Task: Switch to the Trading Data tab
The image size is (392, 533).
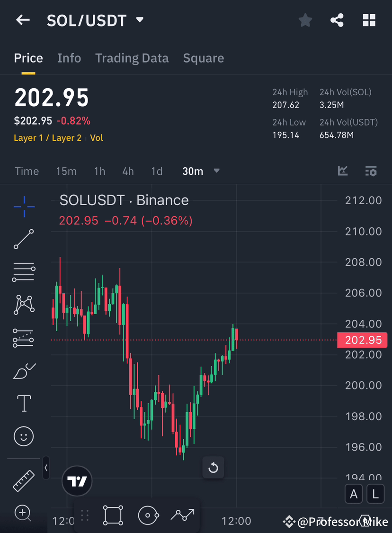Action: pos(132,58)
